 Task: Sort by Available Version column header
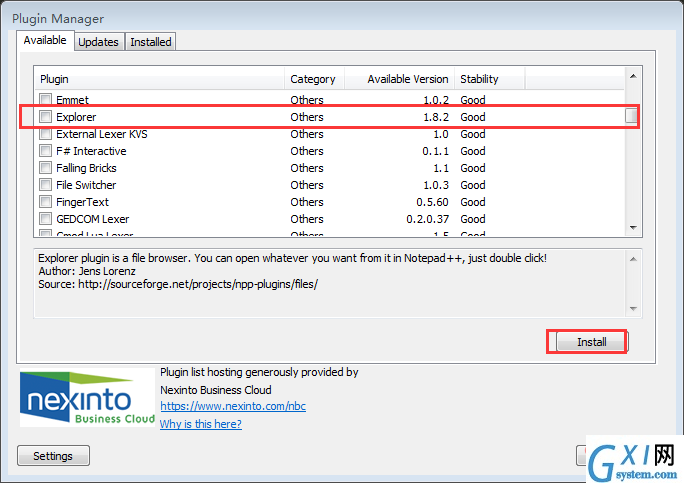400,79
